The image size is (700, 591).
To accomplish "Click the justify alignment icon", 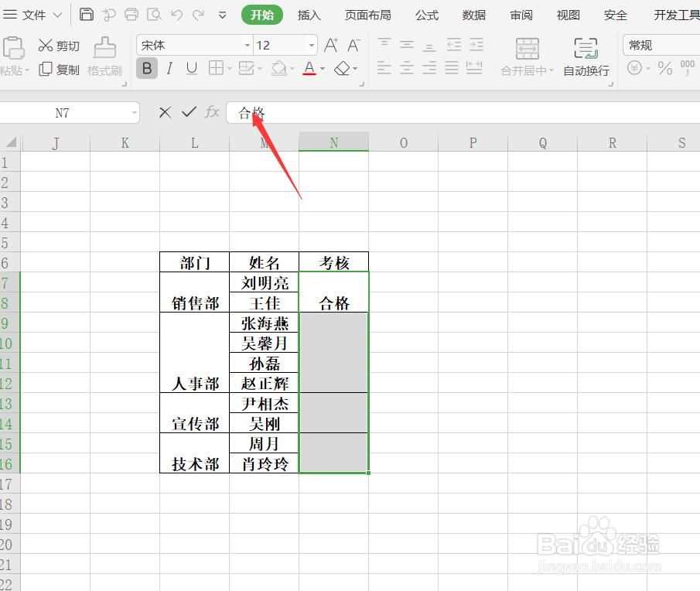I will tap(452, 68).
